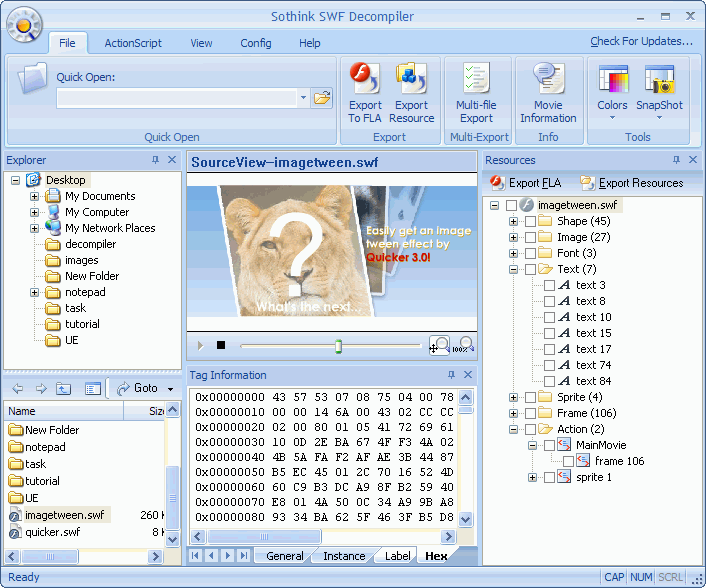Check the MainMovie checkbox
Viewport: 706px width, 588px height.
pyautogui.click(x=549, y=445)
